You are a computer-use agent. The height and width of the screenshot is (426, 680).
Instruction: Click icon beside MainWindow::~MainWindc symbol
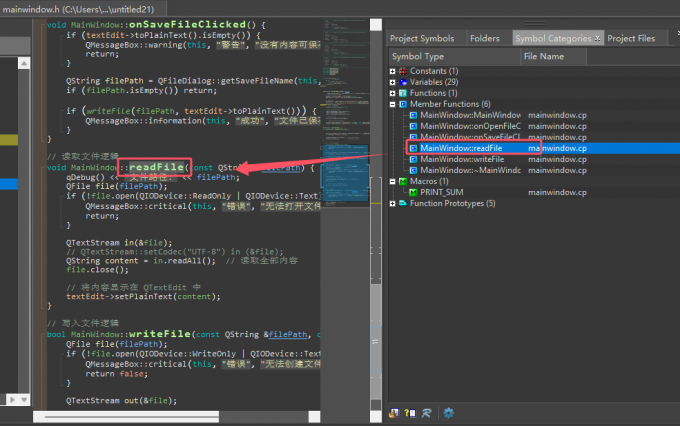[413, 170]
